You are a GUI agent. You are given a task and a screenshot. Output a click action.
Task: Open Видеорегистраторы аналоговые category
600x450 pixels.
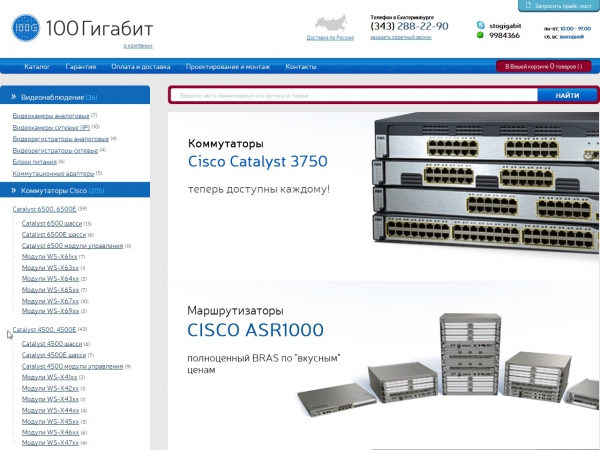[60, 139]
